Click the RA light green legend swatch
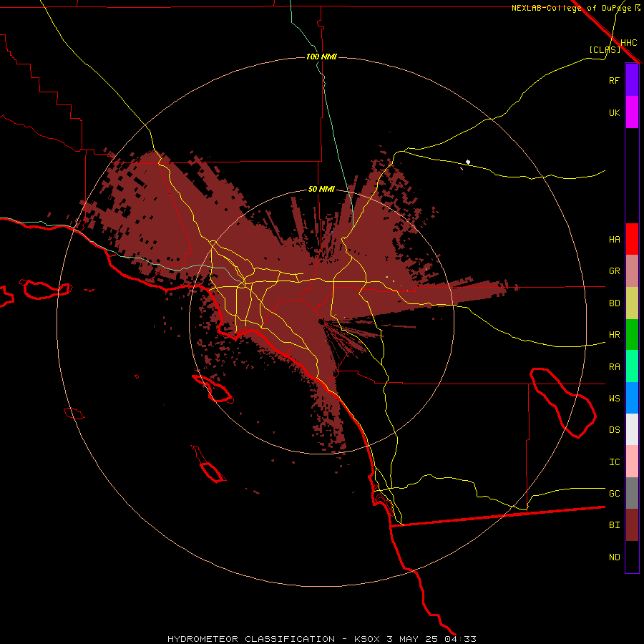 pyautogui.click(x=632, y=366)
